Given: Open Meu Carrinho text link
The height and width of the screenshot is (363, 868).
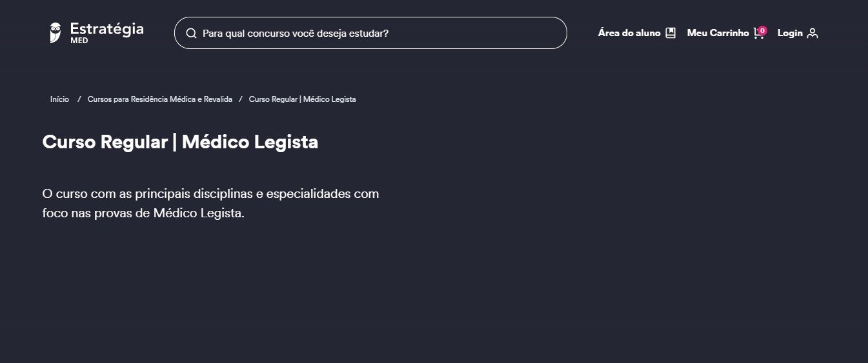Looking at the screenshot, I should (x=718, y=33).
